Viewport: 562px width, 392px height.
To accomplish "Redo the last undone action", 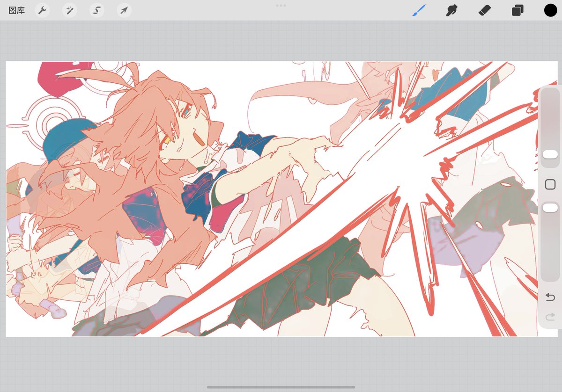I will (550, 318).
